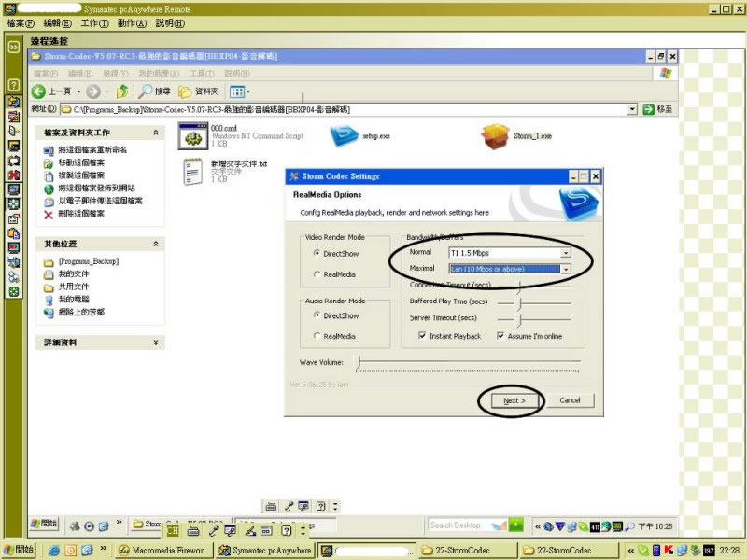Click the CH language indicator on floating toolbar
This screenshot has width=747, height=560.
click(x=173, y=530)
